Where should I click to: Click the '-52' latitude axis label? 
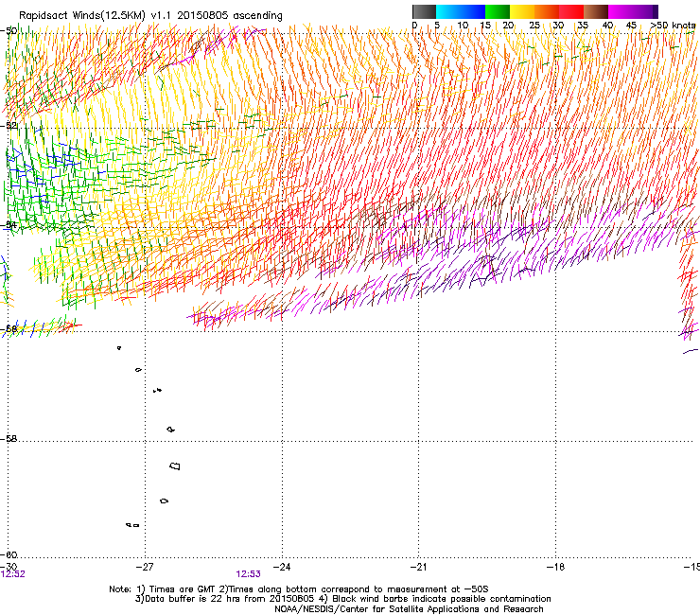click(x=9, y=126)
